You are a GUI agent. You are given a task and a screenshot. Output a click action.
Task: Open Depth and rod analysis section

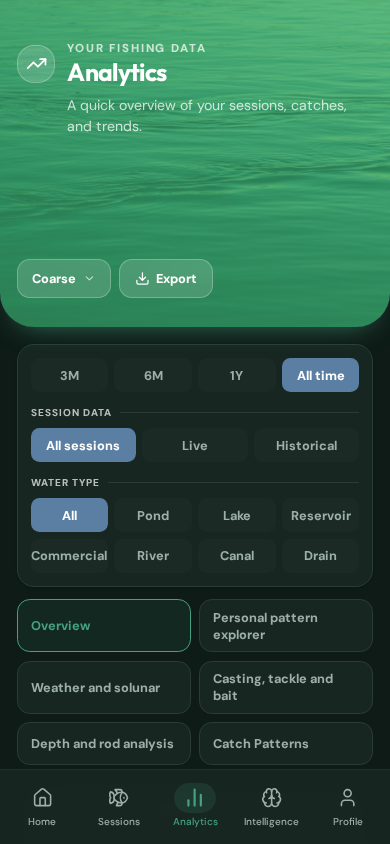(x=104, y=743)
